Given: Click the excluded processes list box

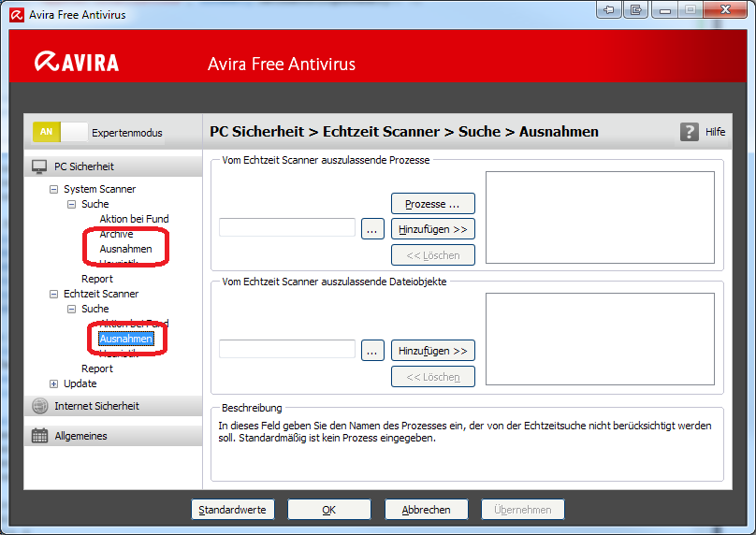Looking at the screenshot, I should [x=600, y=217].
